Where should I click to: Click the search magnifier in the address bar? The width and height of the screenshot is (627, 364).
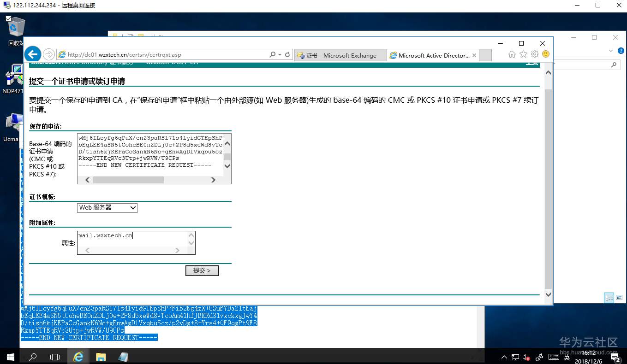click(x=272, y=54)
